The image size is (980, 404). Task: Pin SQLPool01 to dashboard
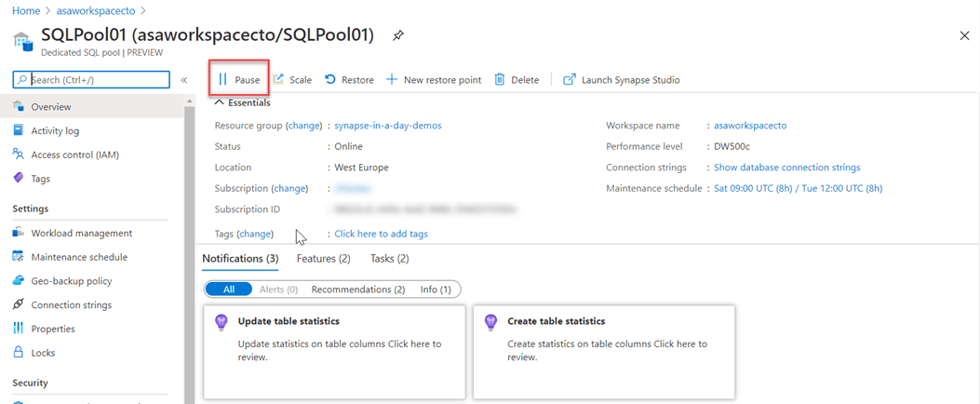pos(398,35)
